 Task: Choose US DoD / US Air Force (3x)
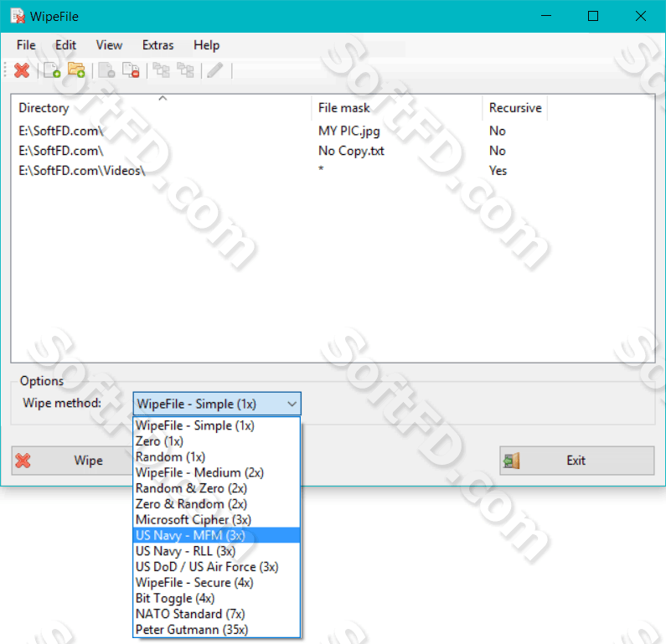[217, 567]
